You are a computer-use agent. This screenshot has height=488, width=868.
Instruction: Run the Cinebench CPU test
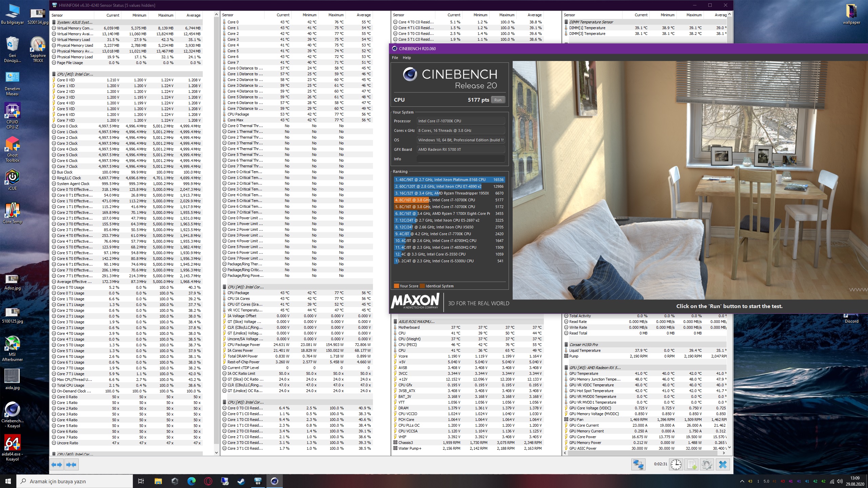click(497, 100)
